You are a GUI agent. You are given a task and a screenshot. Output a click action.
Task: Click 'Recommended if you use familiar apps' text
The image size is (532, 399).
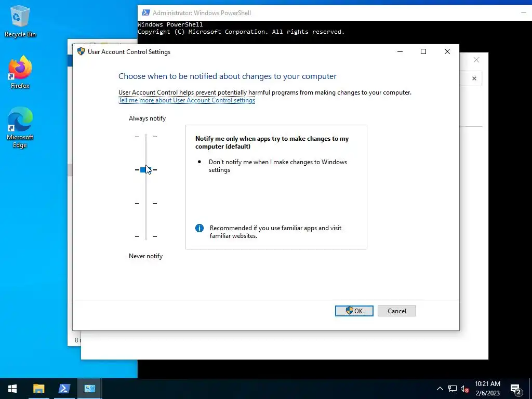click(275, 232)
